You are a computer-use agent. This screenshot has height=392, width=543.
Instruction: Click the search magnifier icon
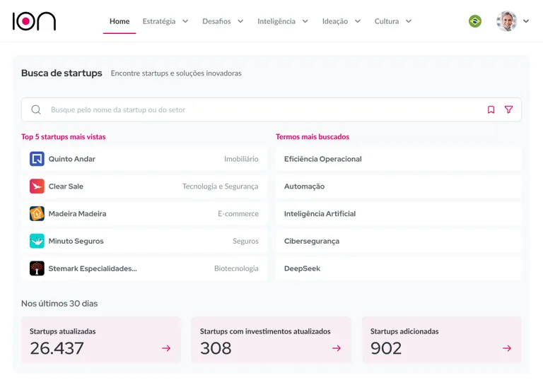click(x=36, y=109)
